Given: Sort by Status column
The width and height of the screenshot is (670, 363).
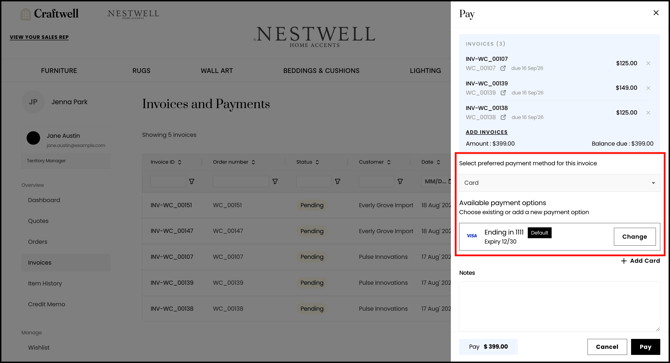Looking at the screenshot, I should 317,162.
